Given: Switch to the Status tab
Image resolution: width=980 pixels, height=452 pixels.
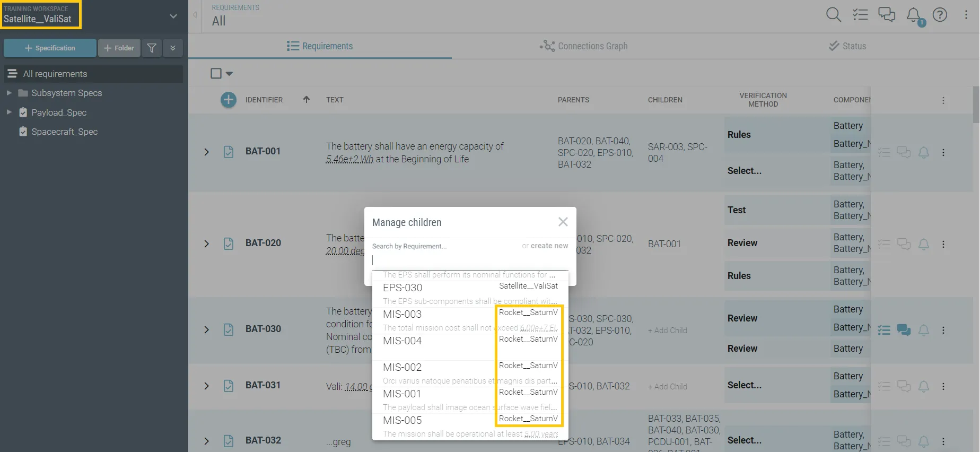Looking at the screenshot, I should [x=847, y=46].
